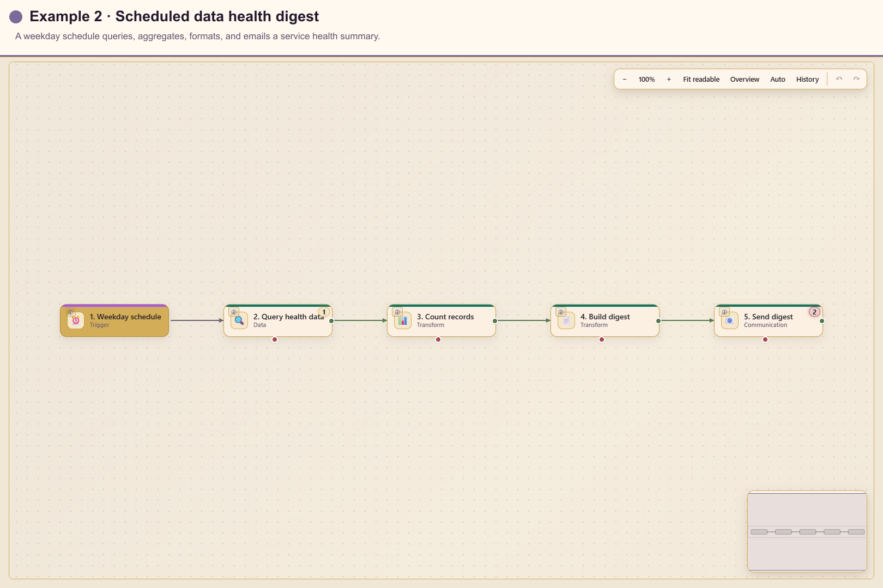The image size is (883, 588).
Task: Select the '3. Count records' node title
Action: pyautogui.click(x=445, y=317)
